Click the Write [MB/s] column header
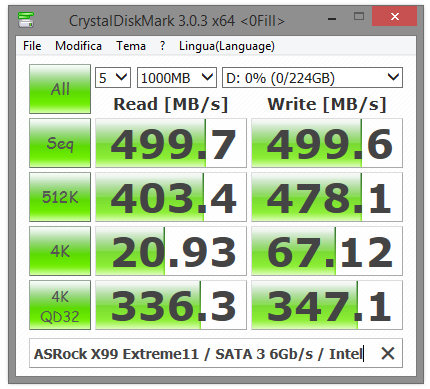This screenshot has width=430, height=389. [327, 104]
